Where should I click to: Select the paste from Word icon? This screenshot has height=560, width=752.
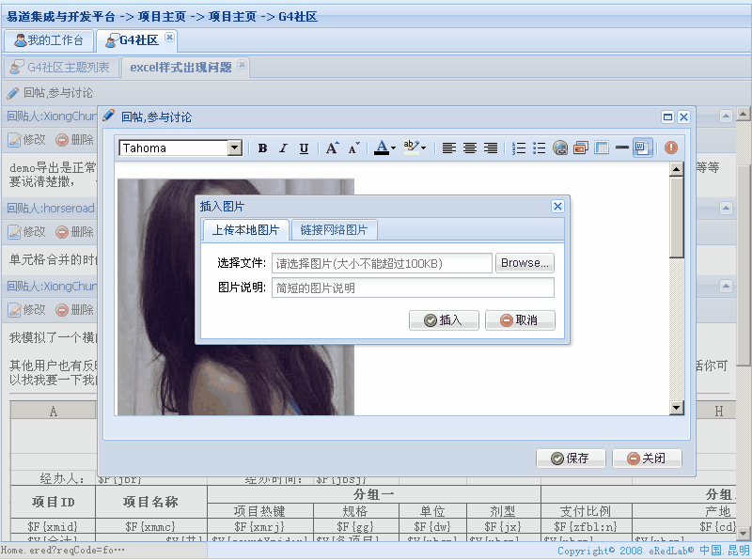642,148
